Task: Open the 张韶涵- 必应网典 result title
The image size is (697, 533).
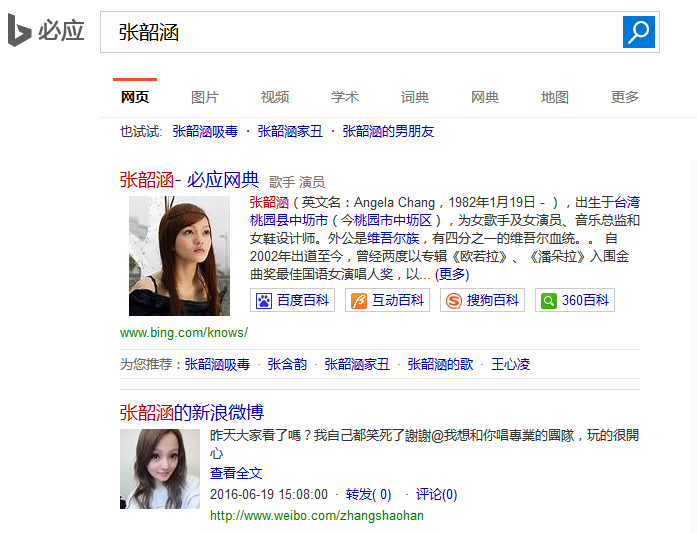Action: pyautogui.click(x=189, y=180)
